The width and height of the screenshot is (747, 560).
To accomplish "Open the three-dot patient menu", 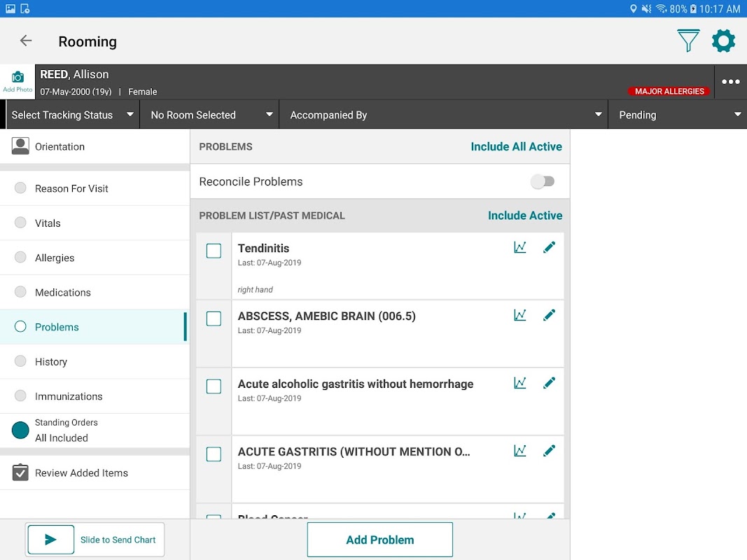I will 730,82.
